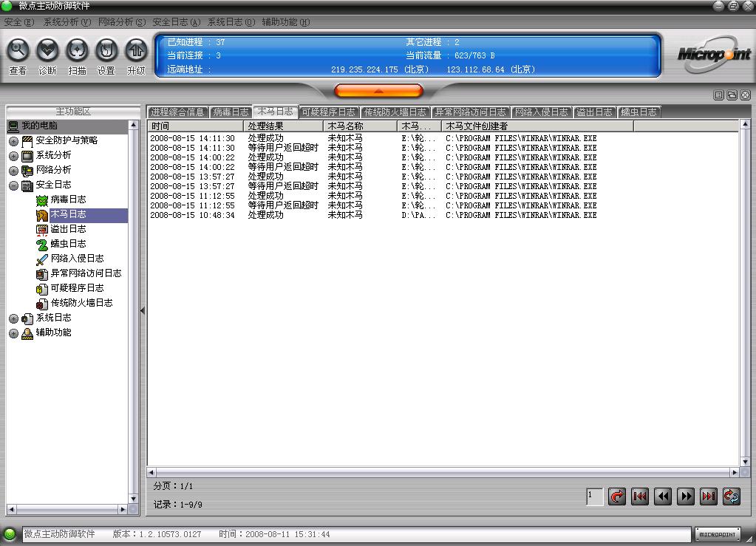Viewport: 756px width, 546px height.
Task: Open the 网络分析 menu
Action: click(122, 22)
